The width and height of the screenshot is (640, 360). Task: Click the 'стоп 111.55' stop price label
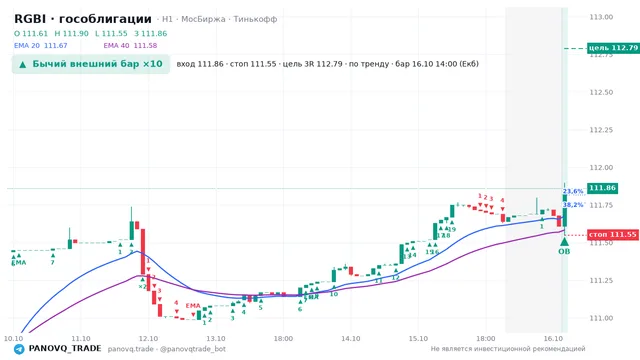click(x=613, y=235)
